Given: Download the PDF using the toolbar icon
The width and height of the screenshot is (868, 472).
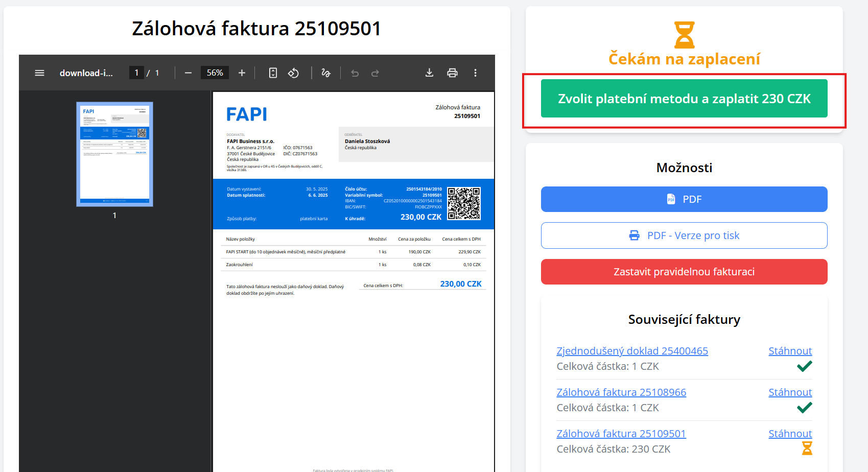Looking at the screenshot, I should tap(430, 73).
